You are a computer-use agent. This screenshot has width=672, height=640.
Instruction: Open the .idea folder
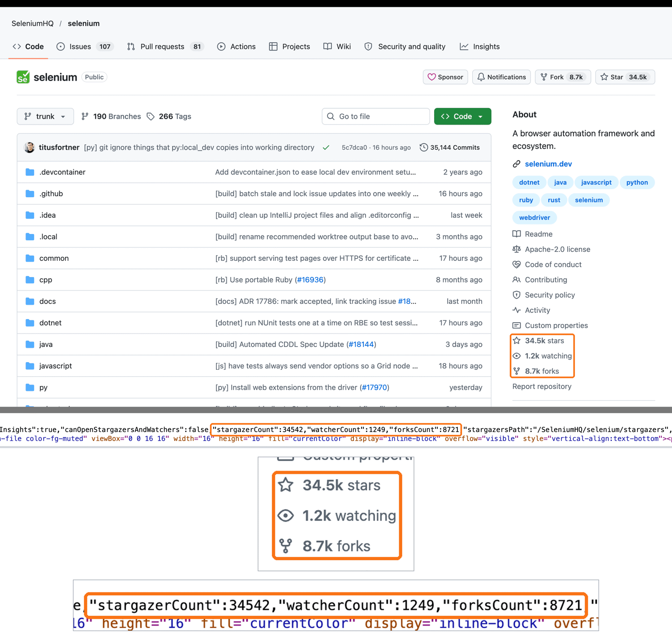pyautogui.click(x=47, y=215)
